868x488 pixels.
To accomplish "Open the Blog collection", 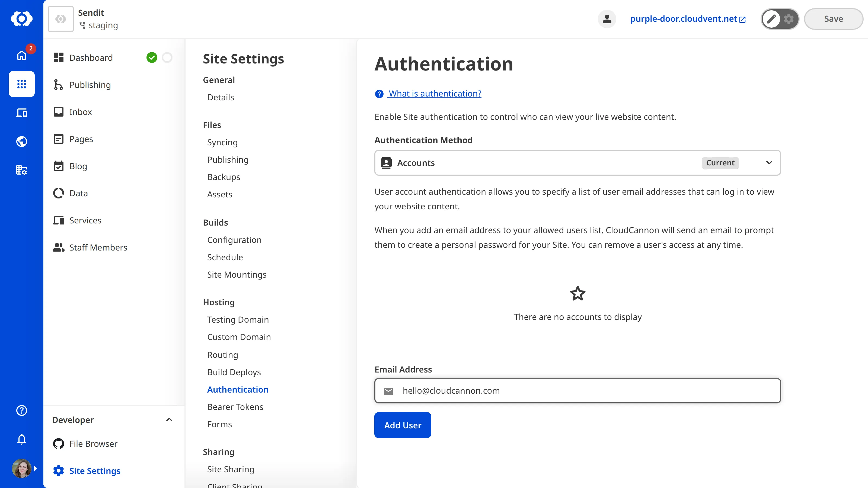I will point(78,166).
